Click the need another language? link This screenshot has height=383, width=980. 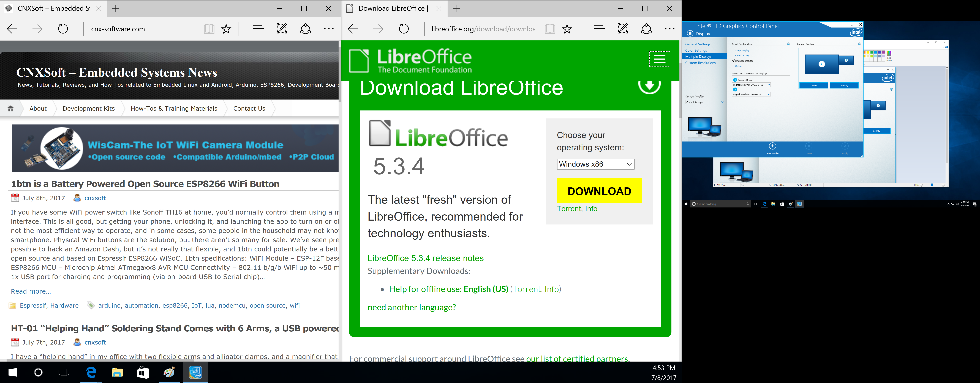point(412,307)
